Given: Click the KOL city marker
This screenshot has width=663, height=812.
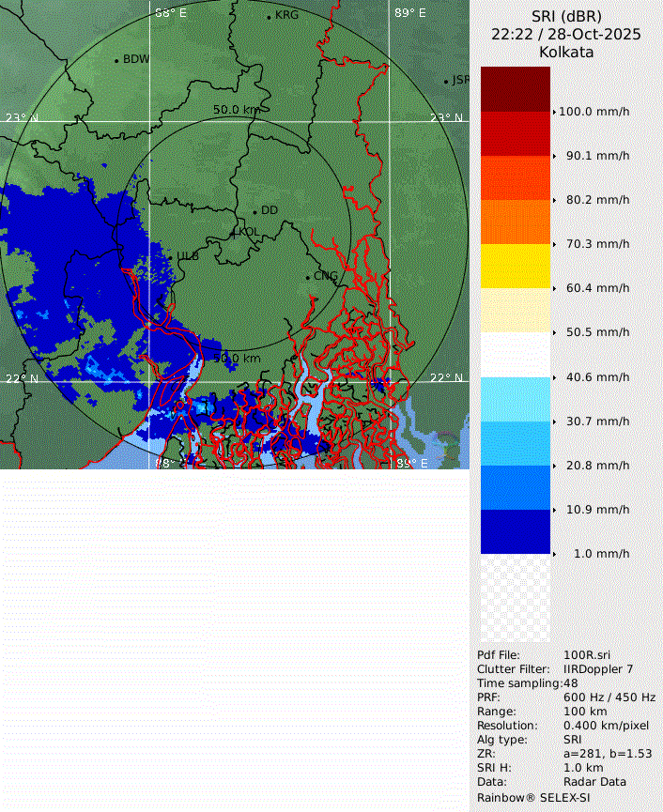Looking at the screenshot, I should pos(235,232).
